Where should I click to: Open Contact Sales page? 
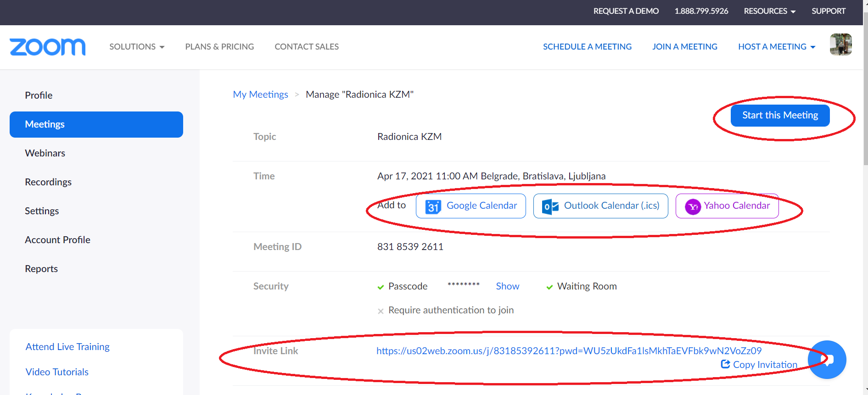[x=307, y=47]
